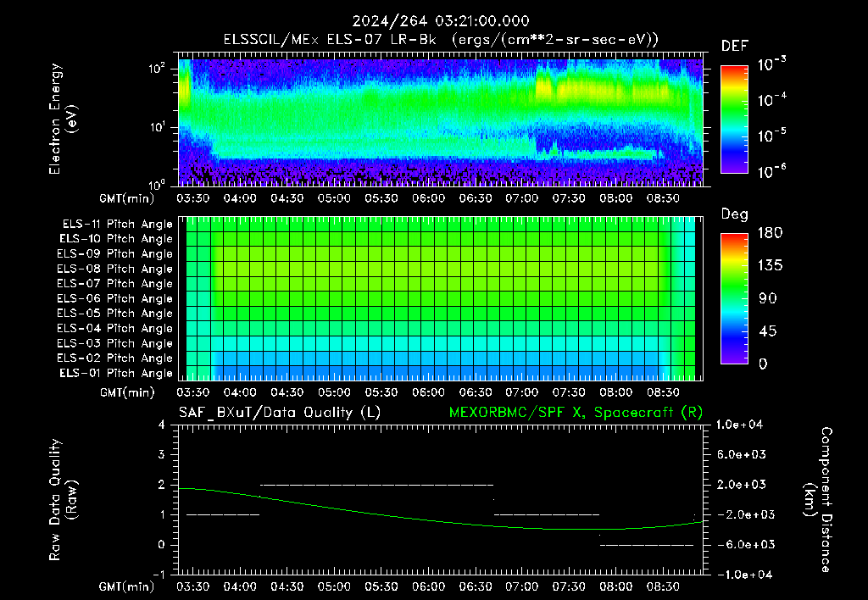Click the DEF color bar label
Viewport: 868px width, 600px height.
point(734,46)
